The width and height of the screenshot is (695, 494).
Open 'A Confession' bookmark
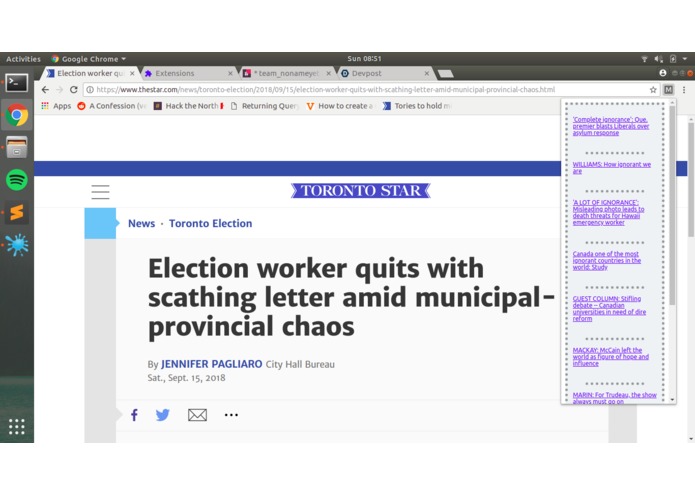[113, 106]
